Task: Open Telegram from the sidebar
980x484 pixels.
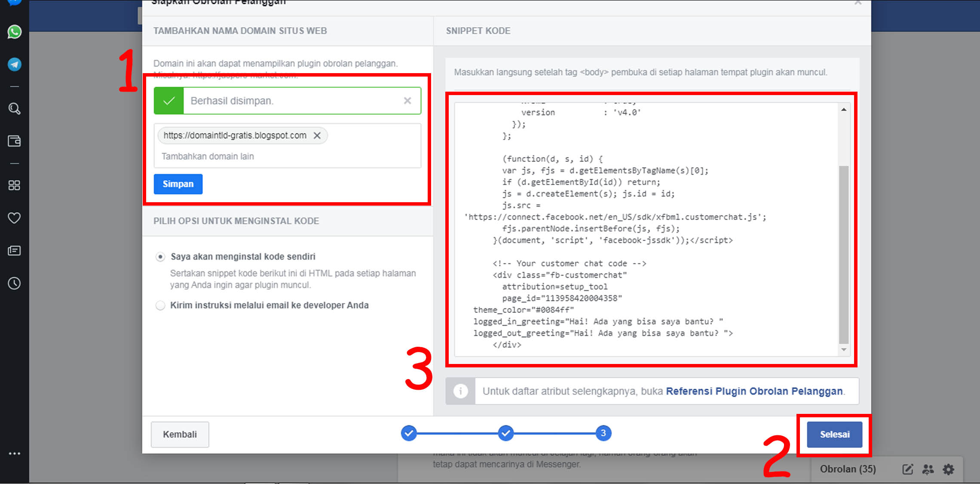Action: pos(14,65)
